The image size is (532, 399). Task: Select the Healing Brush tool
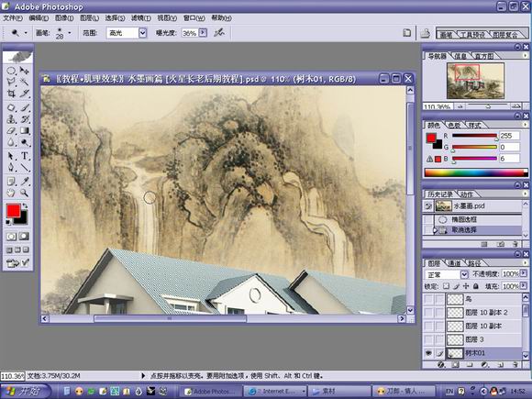click(11, 108)
